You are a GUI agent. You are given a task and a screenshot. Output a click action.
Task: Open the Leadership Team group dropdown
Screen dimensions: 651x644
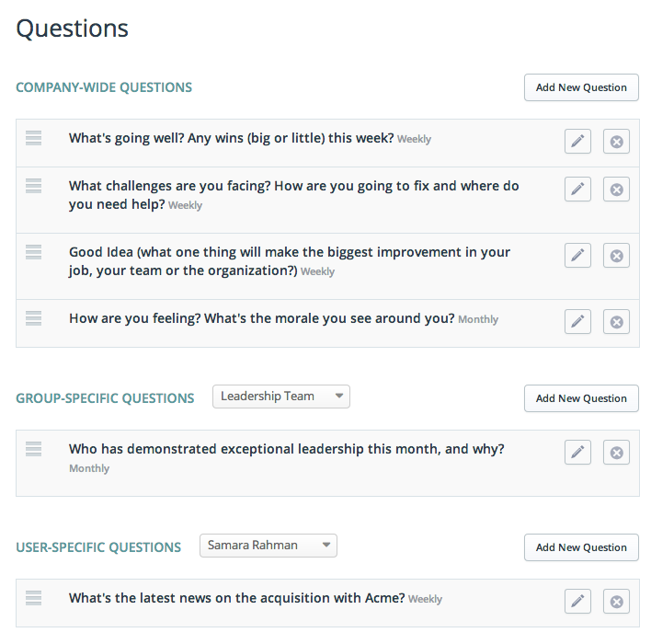pyautogui.click(x=280, y=397)
